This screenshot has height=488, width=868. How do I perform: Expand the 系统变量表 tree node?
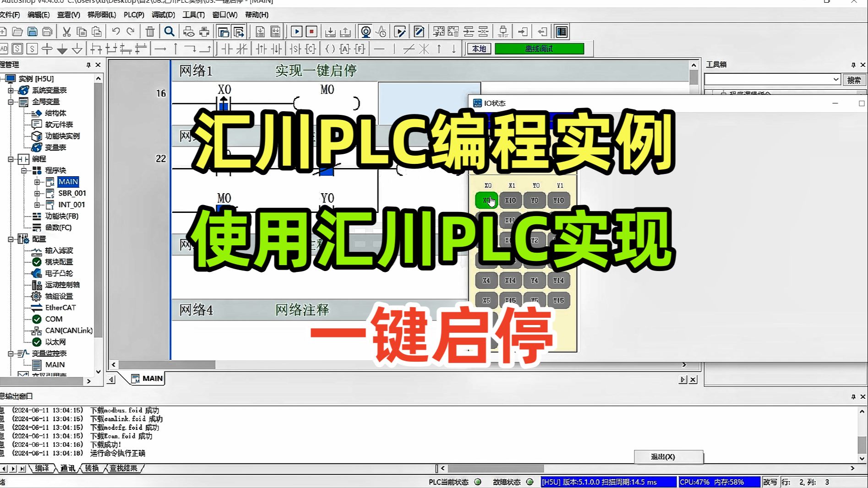point(11,91)
